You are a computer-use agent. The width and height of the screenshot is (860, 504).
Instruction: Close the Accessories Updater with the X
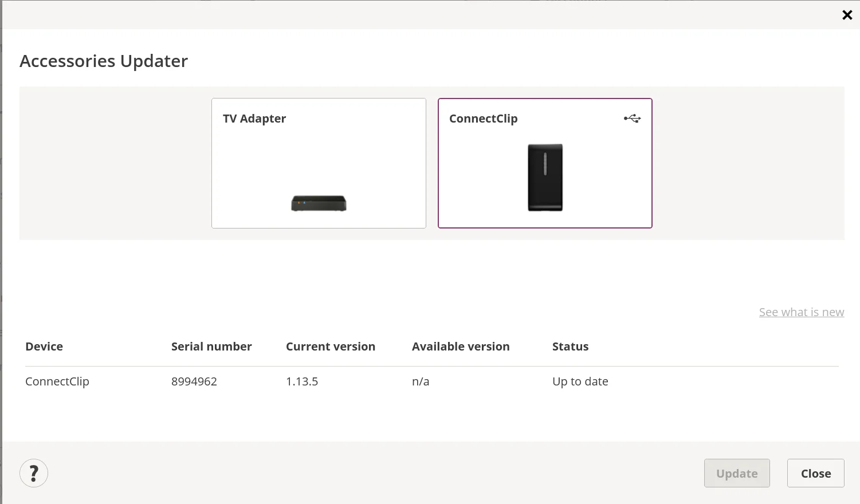coord(847,15)
